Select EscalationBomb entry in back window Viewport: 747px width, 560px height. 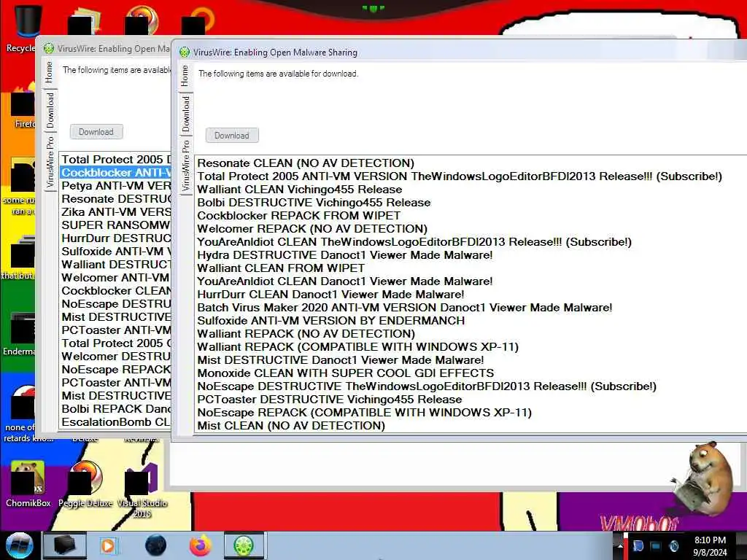click(116, 422)
